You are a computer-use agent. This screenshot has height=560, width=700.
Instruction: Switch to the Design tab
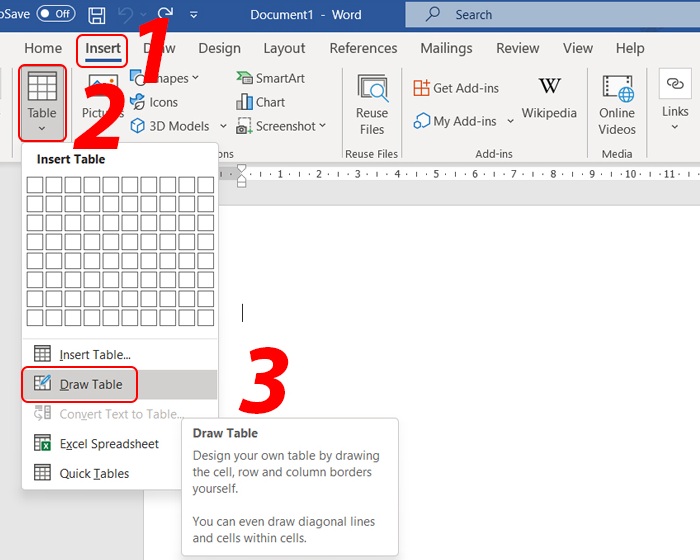pyautogui.click(x=219, y=48)
